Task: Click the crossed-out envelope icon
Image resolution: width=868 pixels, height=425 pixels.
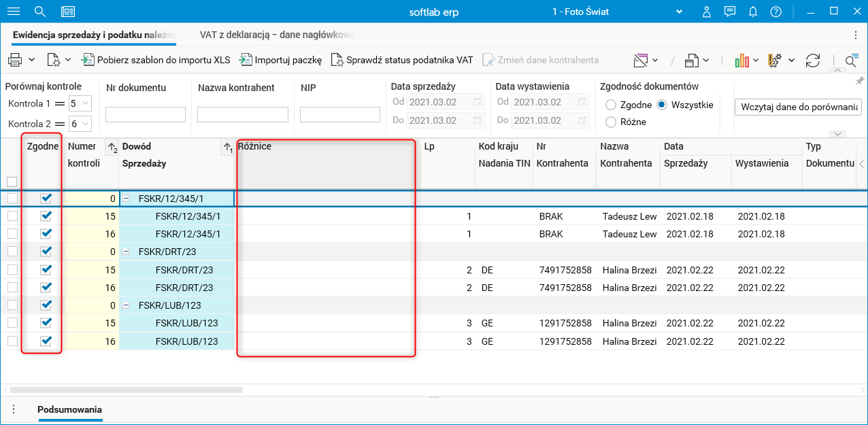Action: 641,61
